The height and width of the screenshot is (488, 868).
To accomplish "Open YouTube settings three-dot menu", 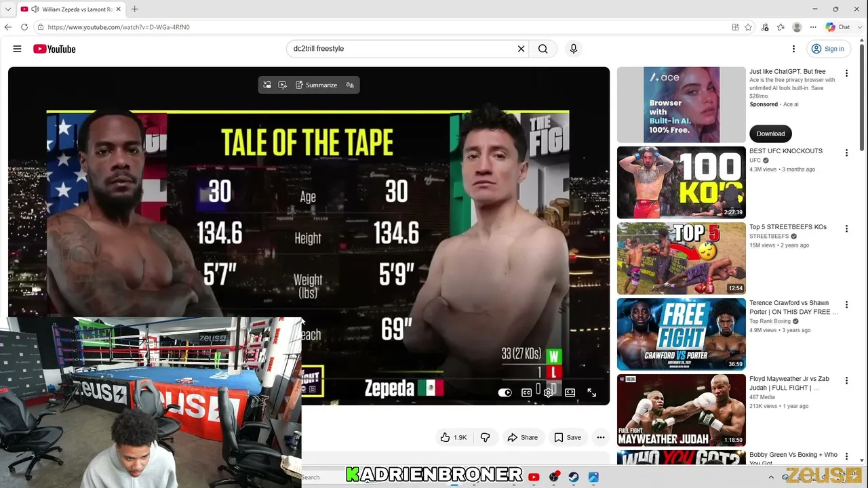I will [793, 49].
